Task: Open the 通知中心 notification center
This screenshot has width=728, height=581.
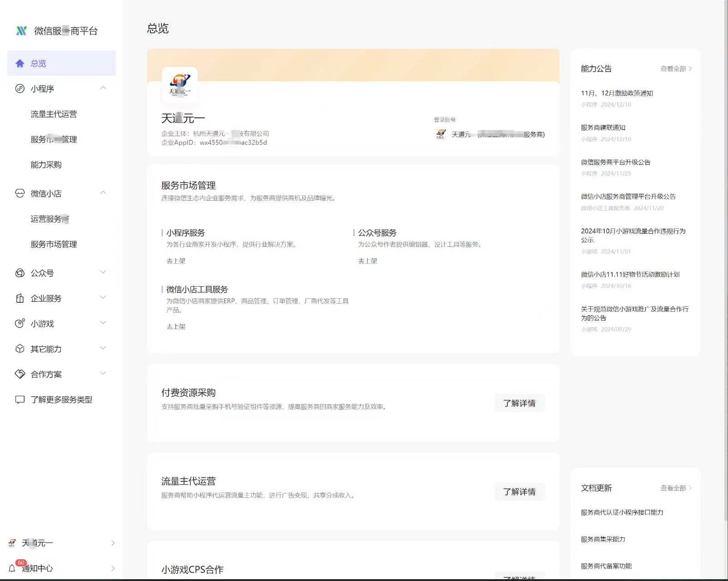Action: click(x=37, y=568)
